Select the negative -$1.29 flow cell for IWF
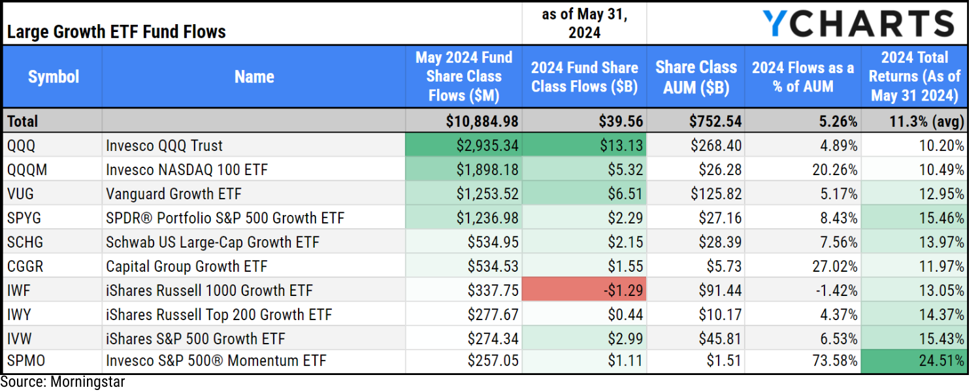 tap(583, 290)
